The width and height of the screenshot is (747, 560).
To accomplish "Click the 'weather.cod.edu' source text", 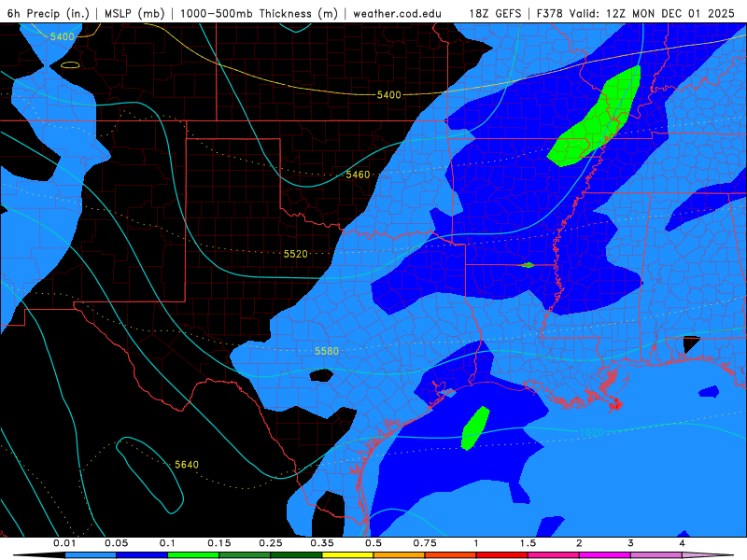I will [x=397, y=13].
